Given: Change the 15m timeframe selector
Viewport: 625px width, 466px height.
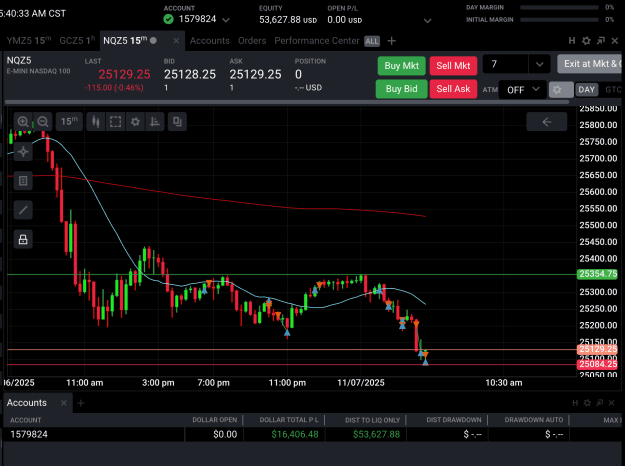Looking at the screenshot, I should coord(69,122).
